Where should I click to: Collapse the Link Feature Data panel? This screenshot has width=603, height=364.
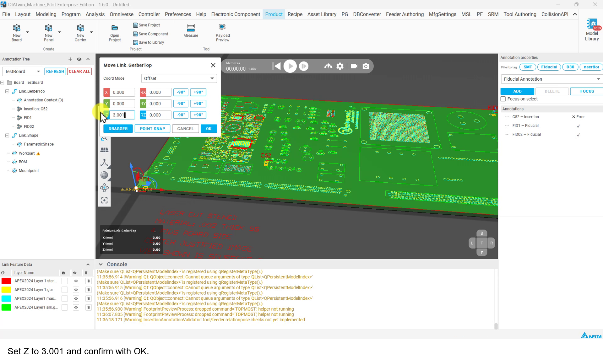click(x=88, y=265)
